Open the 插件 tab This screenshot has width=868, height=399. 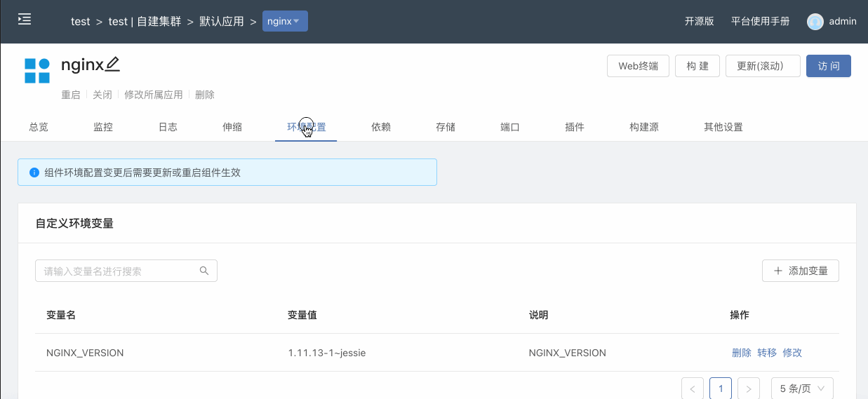pyautogui.click(x=575, y=127)
